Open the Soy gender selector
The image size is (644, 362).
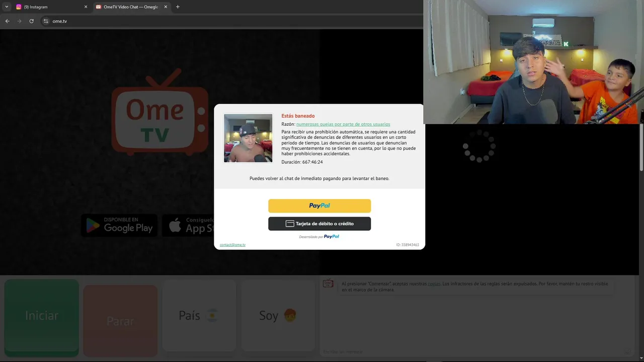pos(278,316)
